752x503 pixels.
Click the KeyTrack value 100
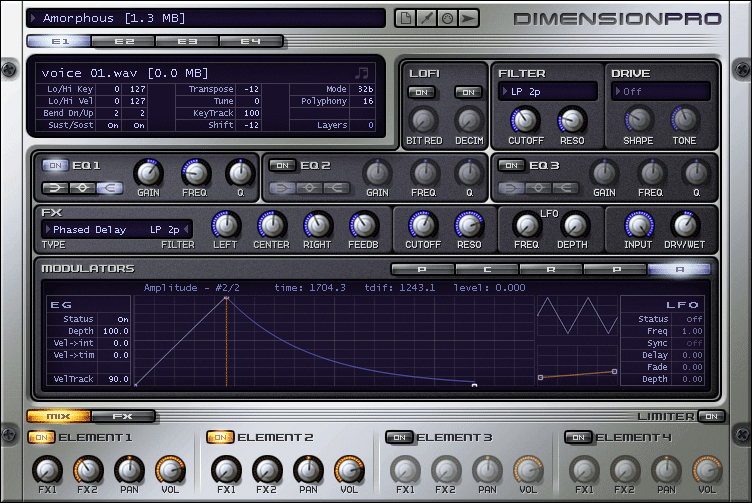pos(251,113)
